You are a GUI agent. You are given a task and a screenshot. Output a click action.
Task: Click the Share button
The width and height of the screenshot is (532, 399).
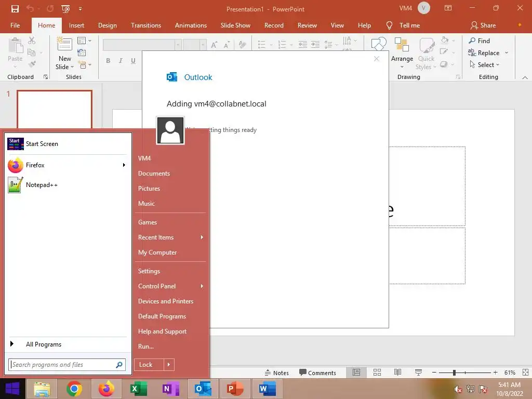483,25
